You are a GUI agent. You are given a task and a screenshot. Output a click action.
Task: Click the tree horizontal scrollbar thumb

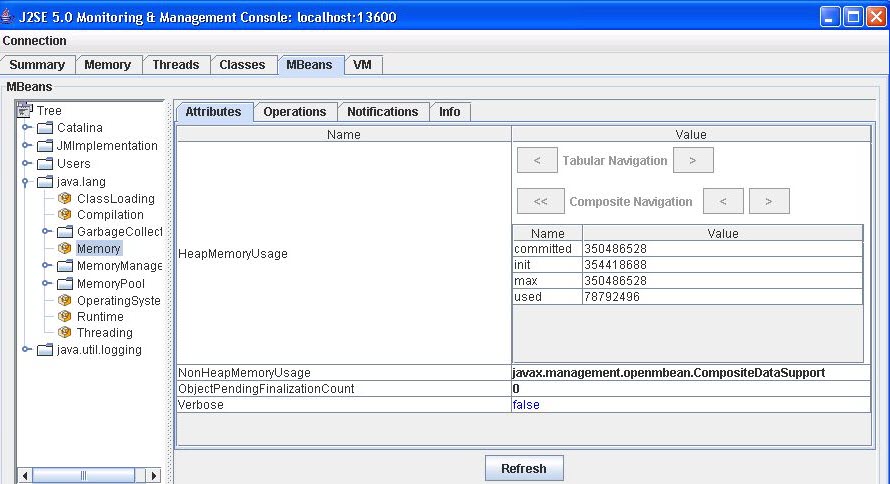83,475
